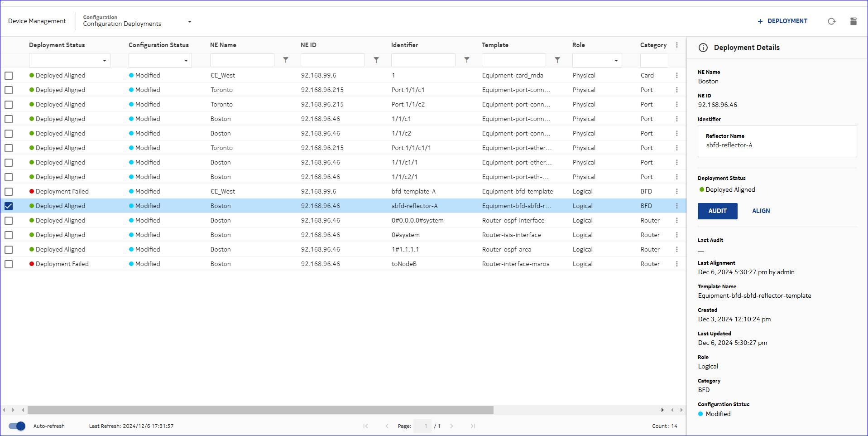Disable the Auto-refresh toggle

[17, 426]
